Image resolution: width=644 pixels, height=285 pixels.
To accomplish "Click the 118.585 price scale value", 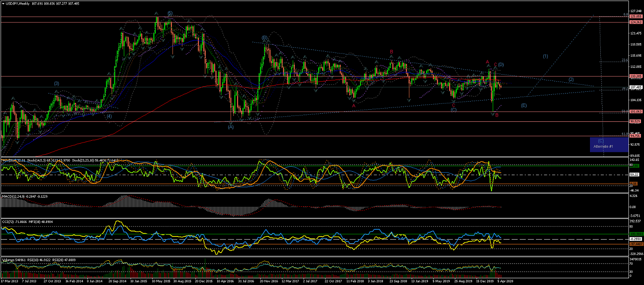I will 635,44.
